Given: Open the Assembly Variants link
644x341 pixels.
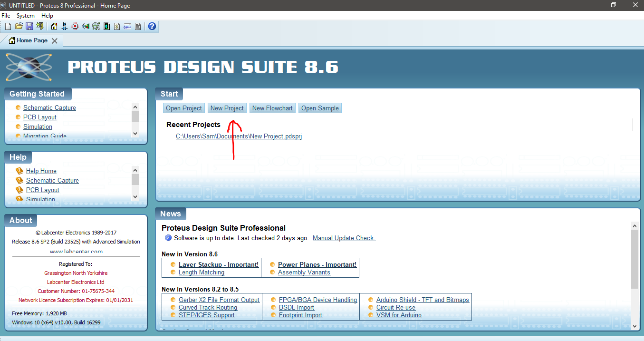Looking at the screenshot, I should [x=304, y=272].
